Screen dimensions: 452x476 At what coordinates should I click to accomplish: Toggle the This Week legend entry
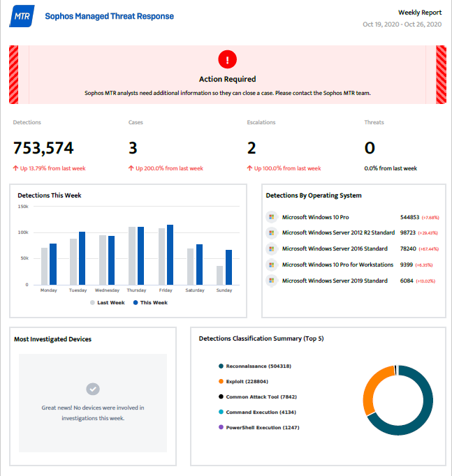click(x=150, y=303)
